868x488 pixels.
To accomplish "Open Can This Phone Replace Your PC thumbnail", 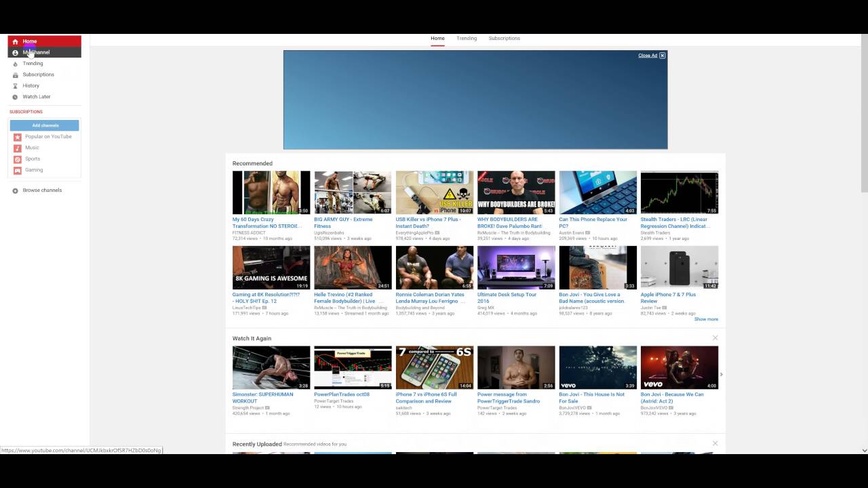I will 598,192.
